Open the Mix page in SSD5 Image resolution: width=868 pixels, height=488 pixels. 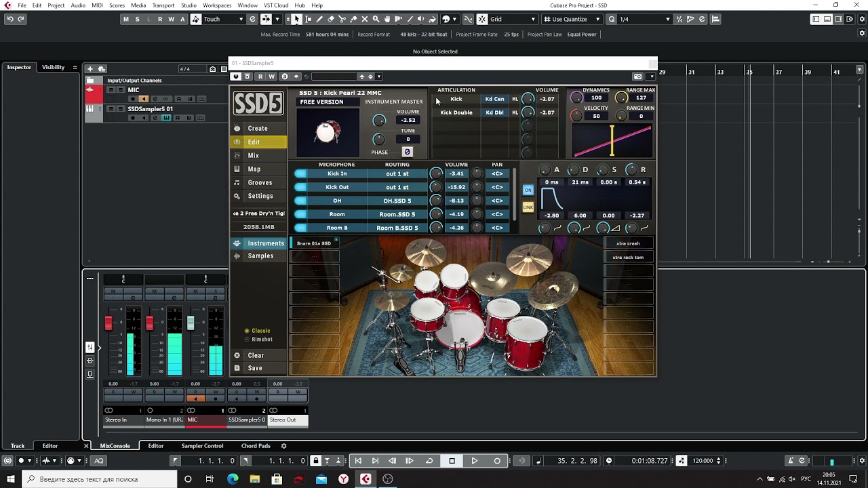click(x=253, y=155)
